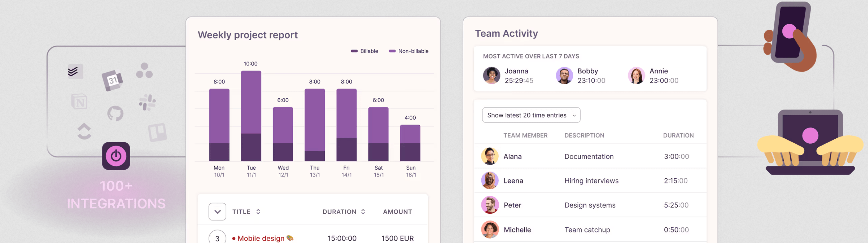
Task: Click Peter's avatar in time entries
Action: point(490,205)
